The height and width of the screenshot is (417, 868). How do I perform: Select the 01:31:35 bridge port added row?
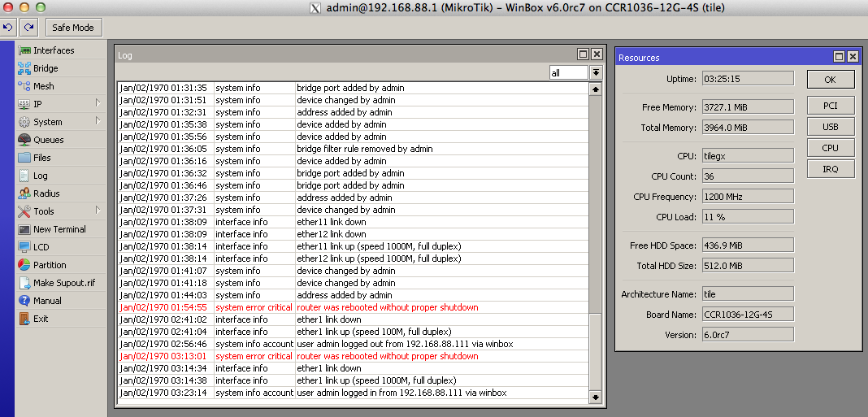point(354,88)
